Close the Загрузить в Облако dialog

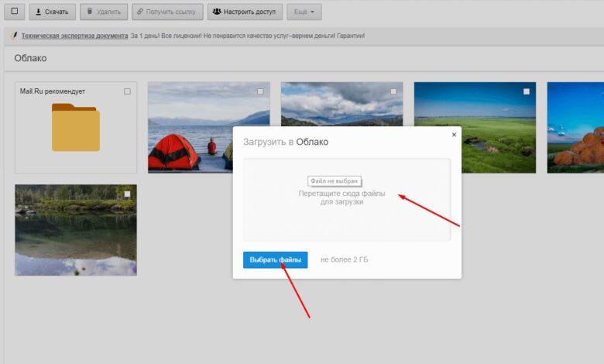454,135
